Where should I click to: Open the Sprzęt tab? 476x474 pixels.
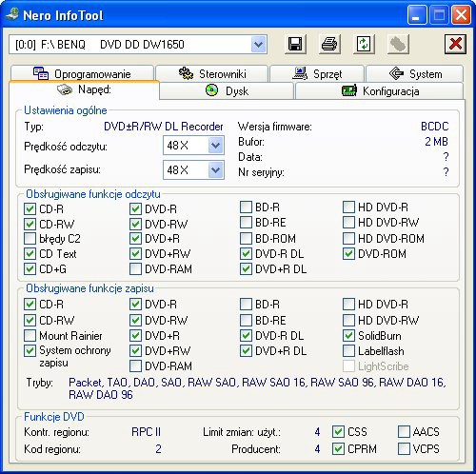317,73
